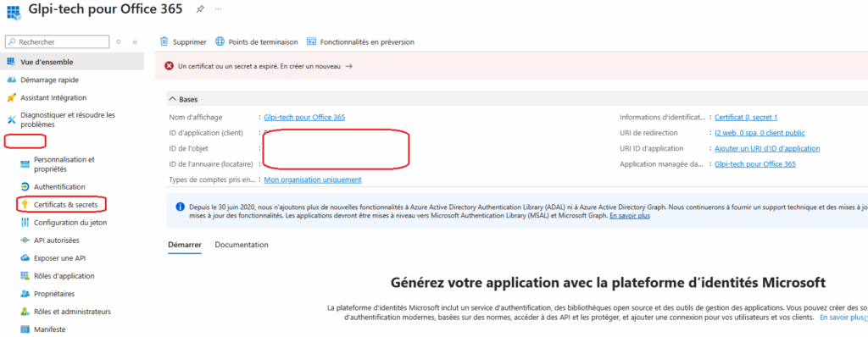Click the Informations d'identification label
Viewport: 868px width, 337px height.
coord(663,118)
